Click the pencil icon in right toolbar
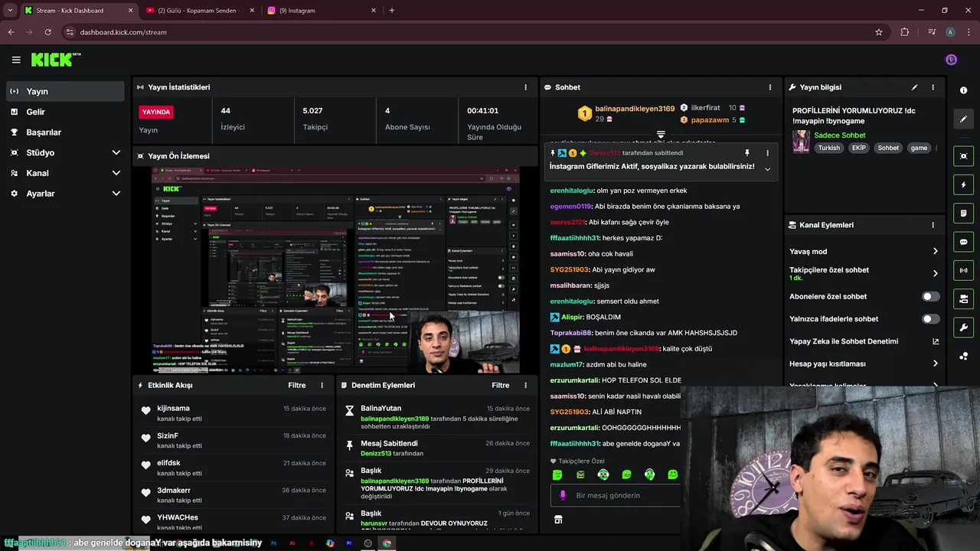Viewport: 980px width, 551px height. (963, 119)
